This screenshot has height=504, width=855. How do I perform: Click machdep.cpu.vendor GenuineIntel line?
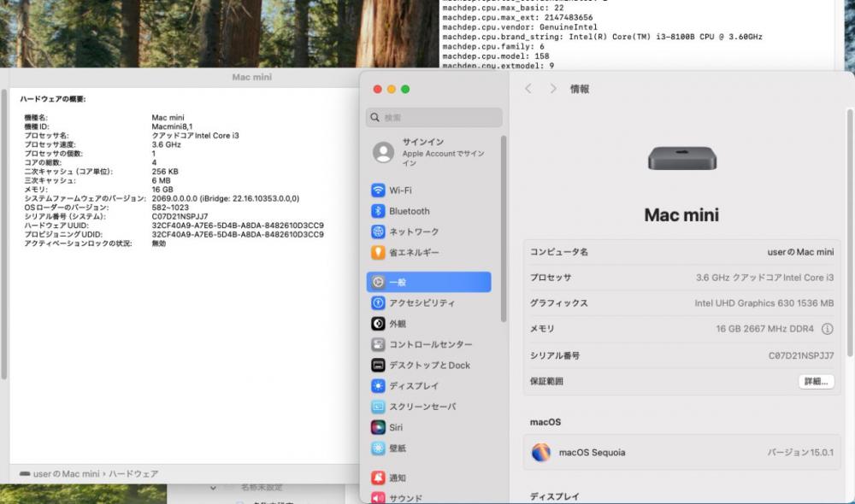pyautogui.click(x=520, y=26)
